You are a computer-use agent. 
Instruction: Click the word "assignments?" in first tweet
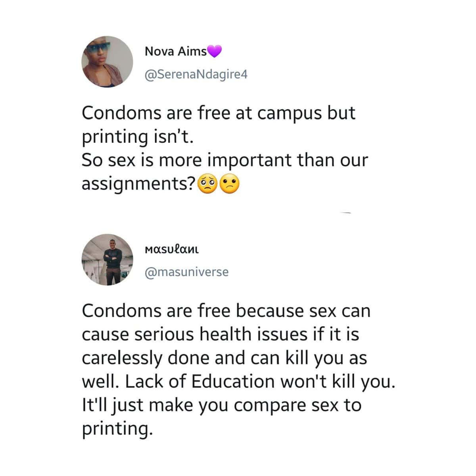139,184
